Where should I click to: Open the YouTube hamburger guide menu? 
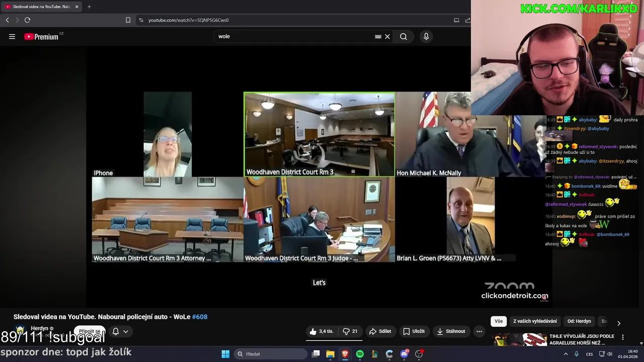pyautogui.click(x=12, y=36)
